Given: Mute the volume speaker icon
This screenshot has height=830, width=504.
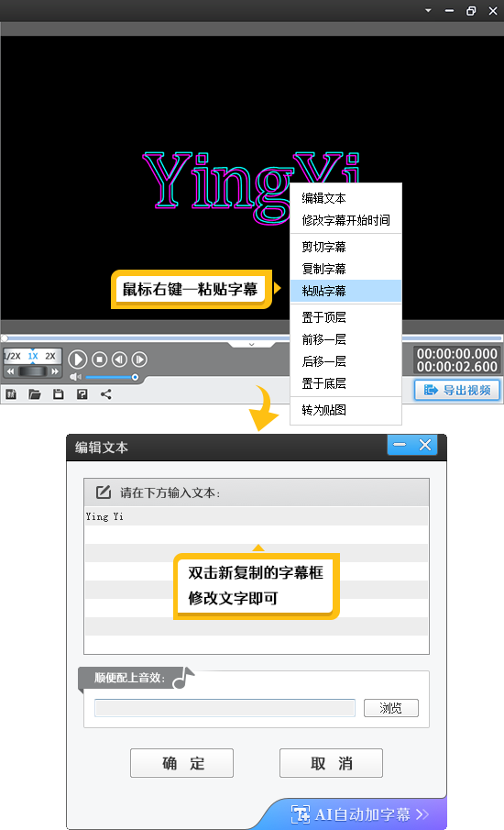Looking at the screenshot, I should [75, 377].
